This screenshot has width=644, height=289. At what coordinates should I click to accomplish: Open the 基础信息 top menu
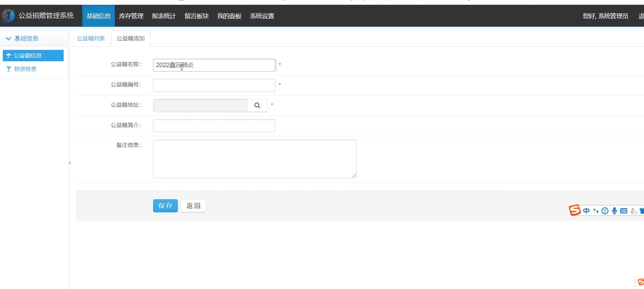coord(98,16)
